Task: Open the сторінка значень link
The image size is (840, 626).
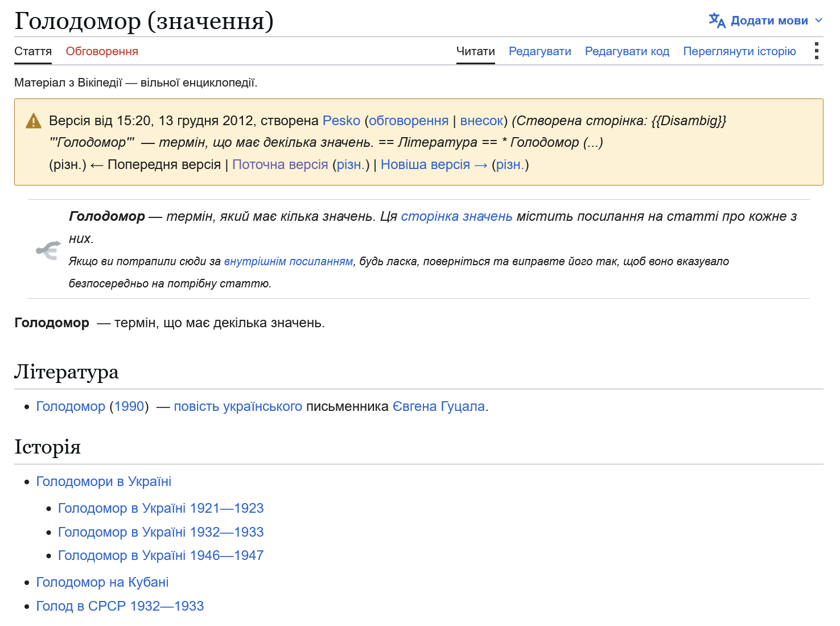Action: click(457, 216)
